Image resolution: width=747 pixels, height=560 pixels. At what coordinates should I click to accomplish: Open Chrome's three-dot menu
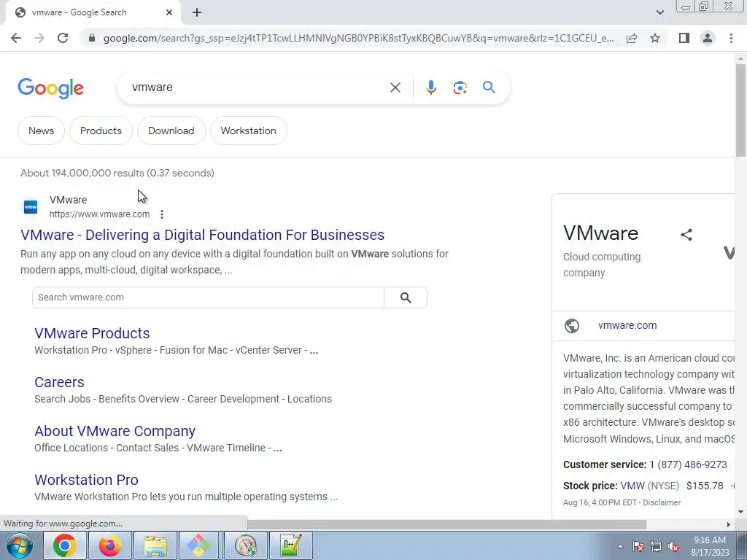[x=731, y=38]
